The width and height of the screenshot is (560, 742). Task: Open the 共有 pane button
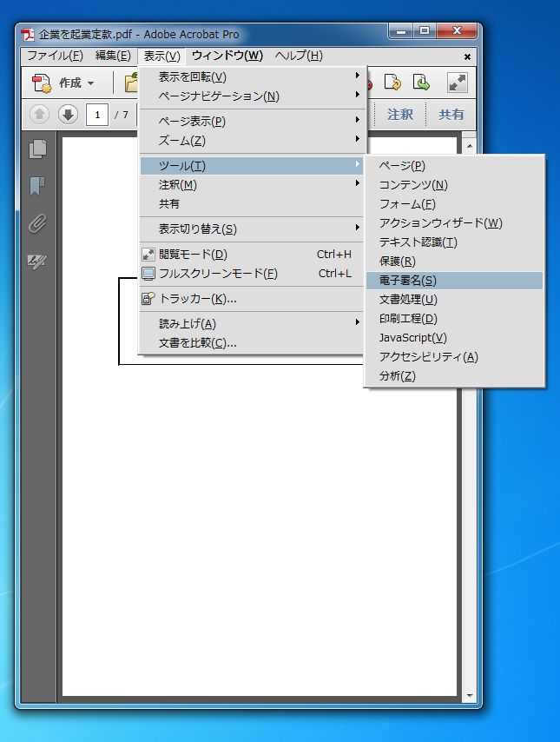(x=451, y=115)
